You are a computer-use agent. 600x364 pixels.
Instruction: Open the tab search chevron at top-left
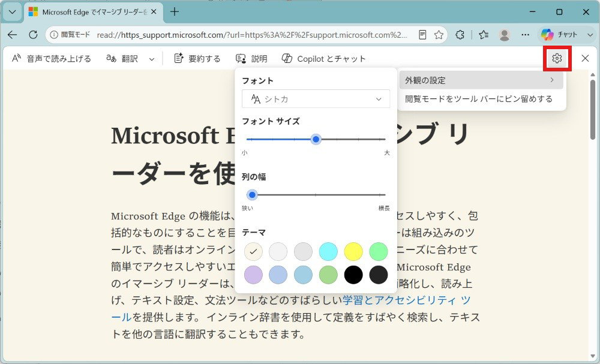tap(12, 12)
